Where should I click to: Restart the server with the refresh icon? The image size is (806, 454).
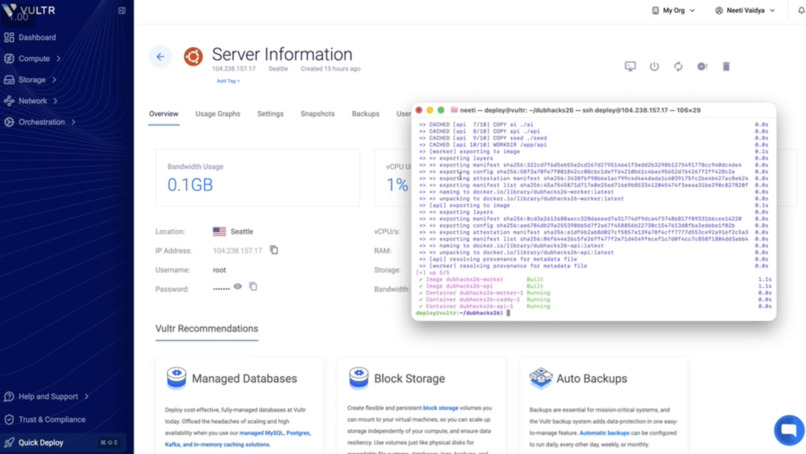[678, 66]
